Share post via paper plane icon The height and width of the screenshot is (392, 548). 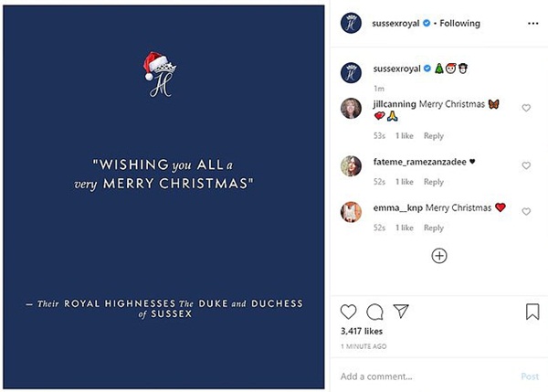coord(399,312)
